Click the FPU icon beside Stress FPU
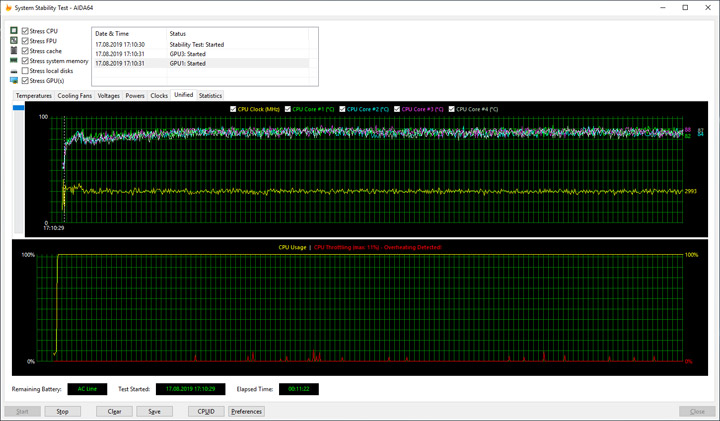This screenshot has height=421, width=720. click(x=14, y=41)
